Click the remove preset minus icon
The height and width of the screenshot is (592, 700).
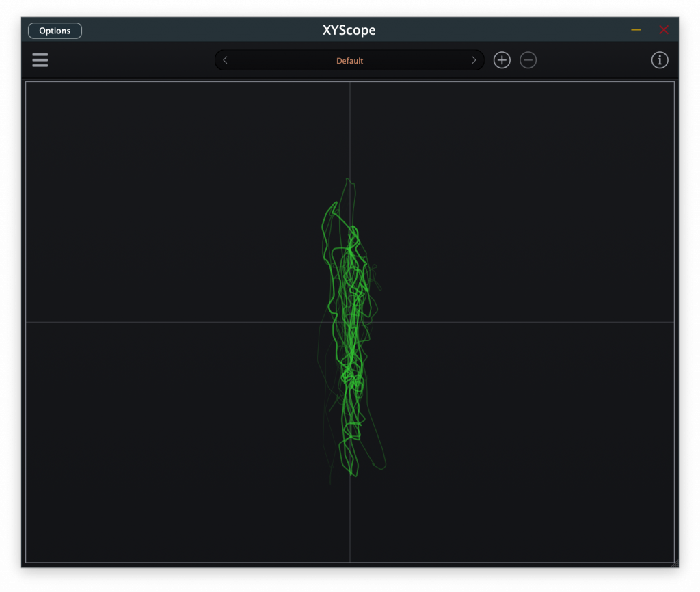[x=528, y=60]
